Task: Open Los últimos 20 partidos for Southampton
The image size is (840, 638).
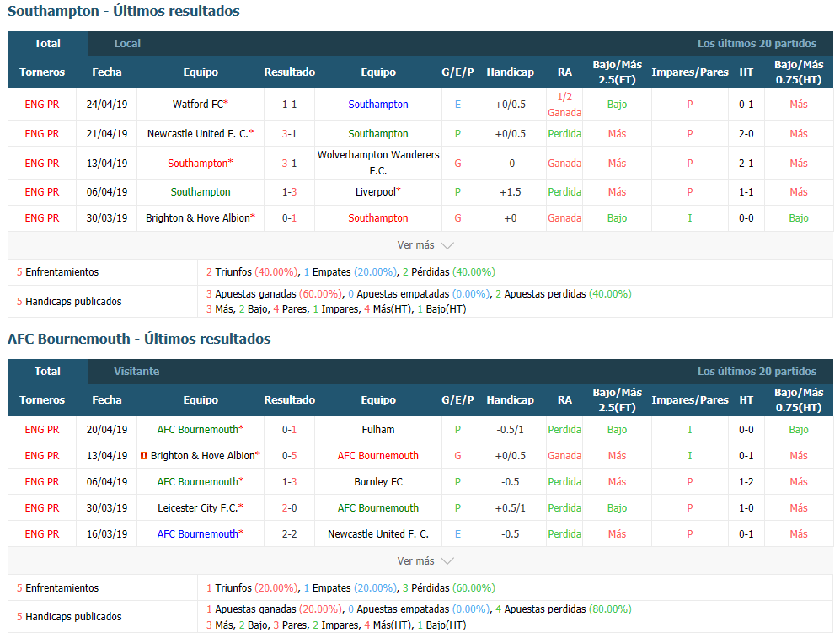Action: pyautogui.click(x=757, y=43)
